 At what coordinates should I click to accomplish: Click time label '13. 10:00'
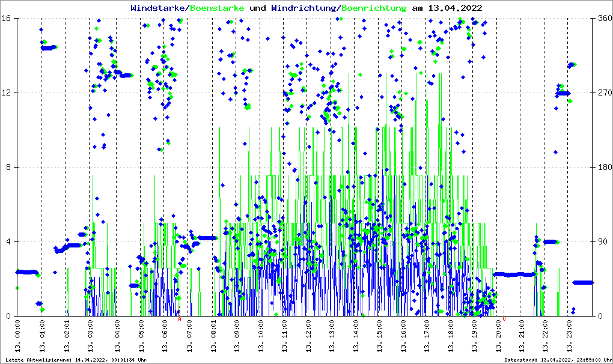point(260,336)
